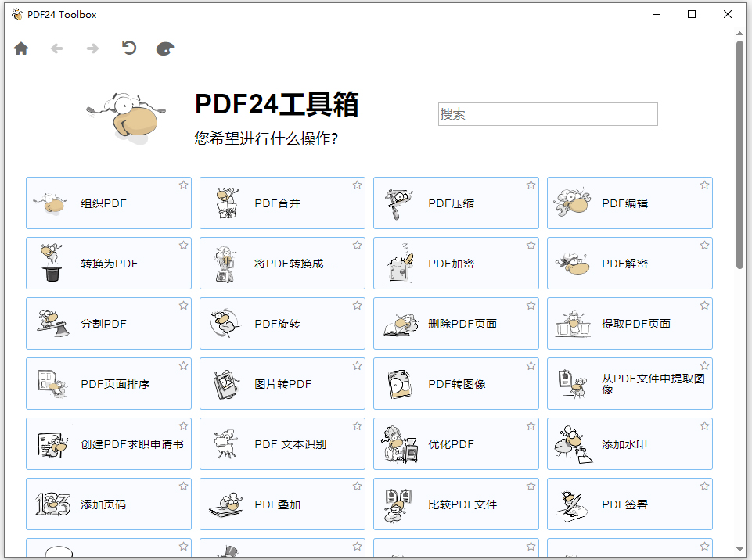Open the 组织PDF organizer
The image size is (752, 560).
[x=108, y=203]
